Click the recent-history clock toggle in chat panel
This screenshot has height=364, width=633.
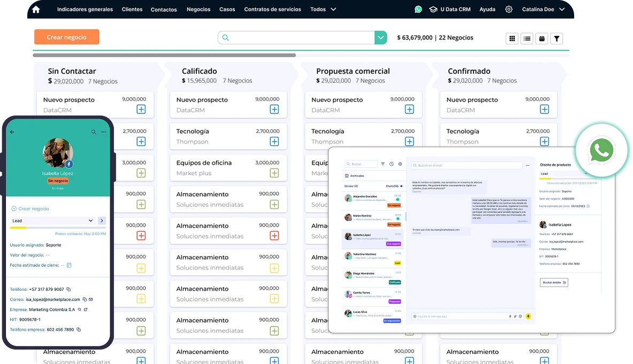392,164
